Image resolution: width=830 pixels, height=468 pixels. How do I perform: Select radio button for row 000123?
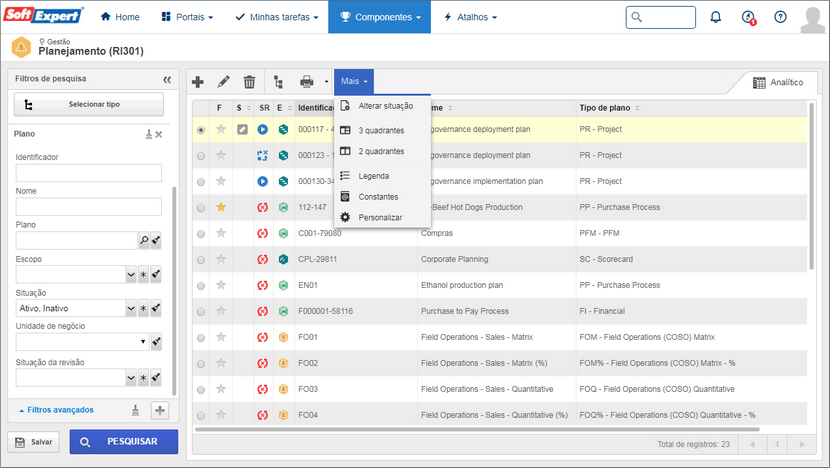tap(201, 156)
